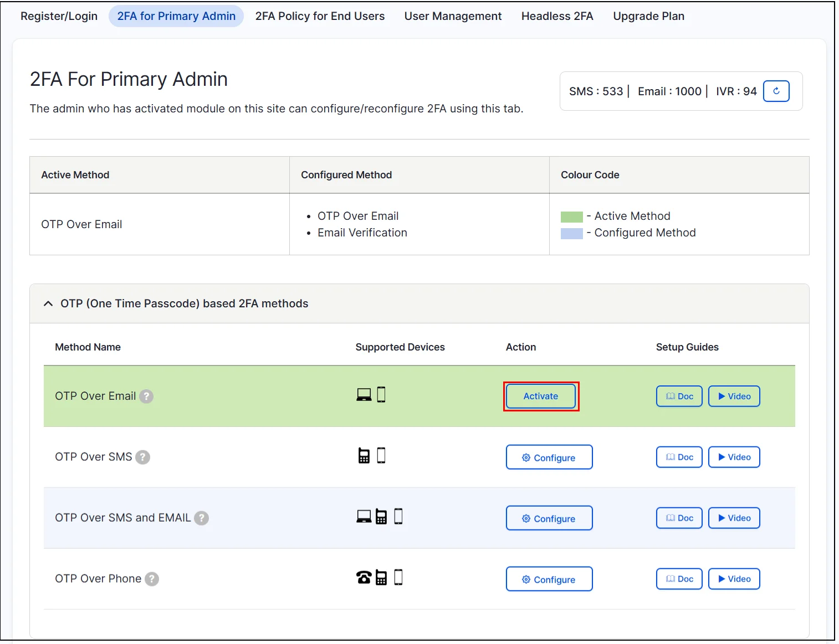Click the 'Supported Devices' column header
Image resolution: width=839 pixels, height=644 pixels.
[x=400, y=347]
